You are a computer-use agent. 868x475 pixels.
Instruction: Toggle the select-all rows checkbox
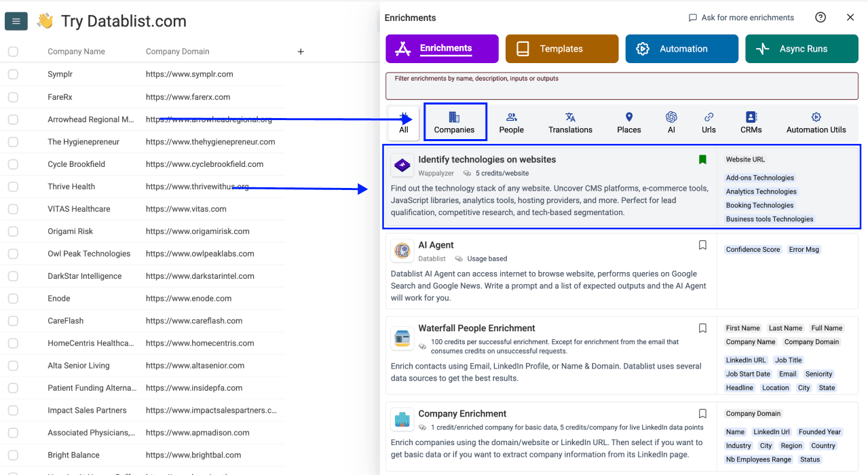(14, 52)
